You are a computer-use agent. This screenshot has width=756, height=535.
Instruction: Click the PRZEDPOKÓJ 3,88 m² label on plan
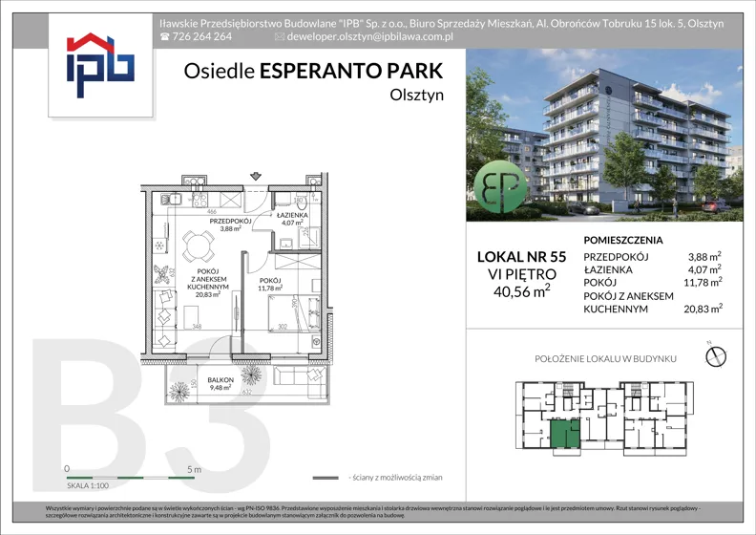[x=230, y=225]
